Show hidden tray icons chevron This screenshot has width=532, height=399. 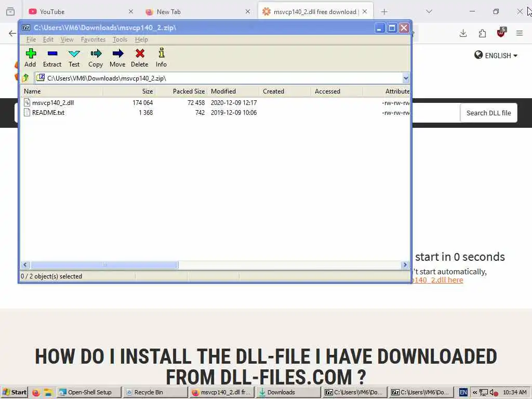pyautogui.click(x=475, y=393)
